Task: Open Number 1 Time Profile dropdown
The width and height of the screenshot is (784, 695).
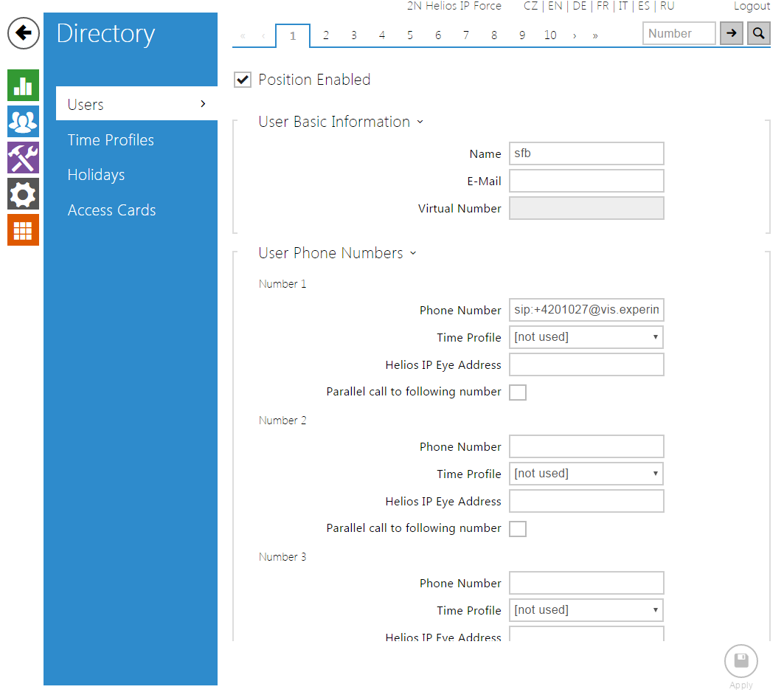Action: 586,337
